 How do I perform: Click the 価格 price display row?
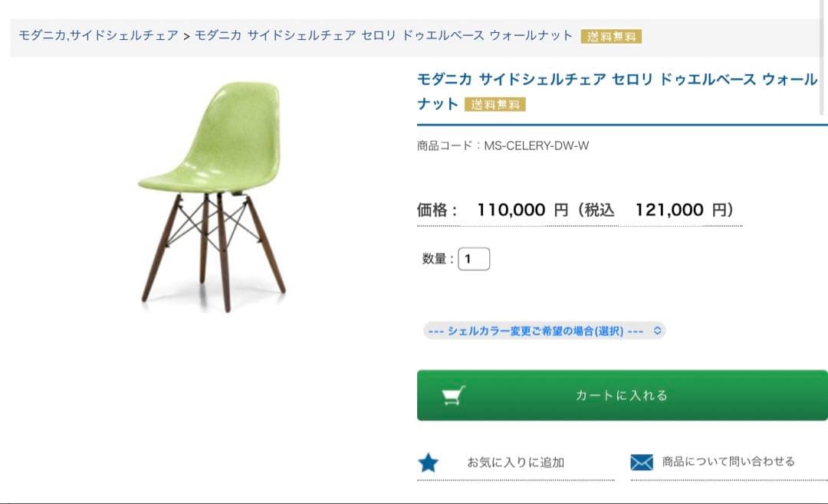coord(573,209)
